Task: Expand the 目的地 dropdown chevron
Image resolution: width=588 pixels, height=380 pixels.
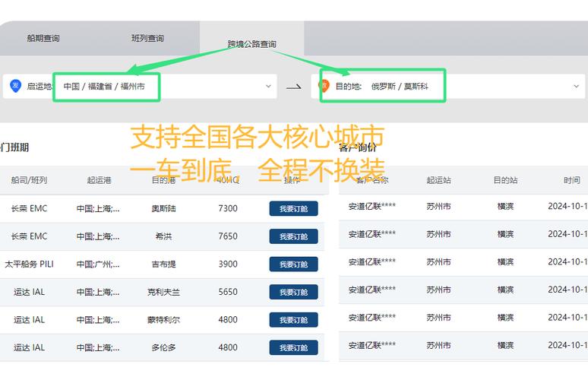Action: (576, 87)
